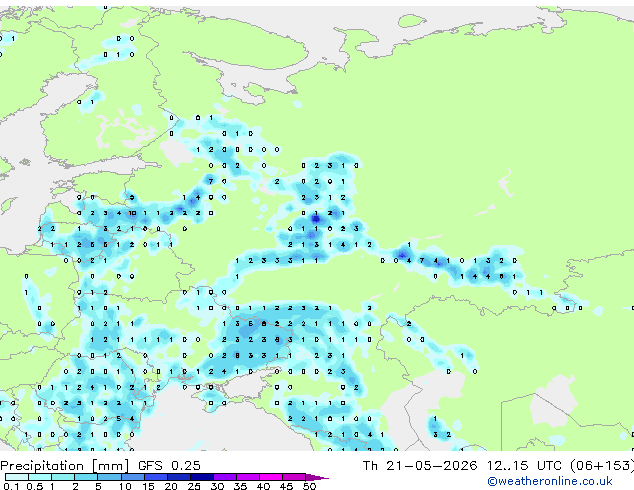Click the '25' legend scale value
The image size is (634, 490).
[194, 486]
